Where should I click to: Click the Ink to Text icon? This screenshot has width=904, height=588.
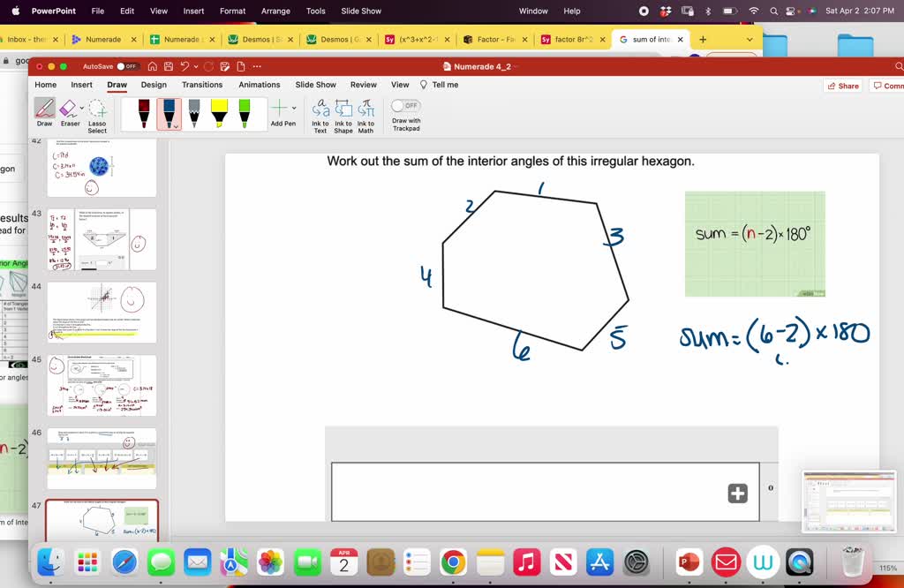320,114
